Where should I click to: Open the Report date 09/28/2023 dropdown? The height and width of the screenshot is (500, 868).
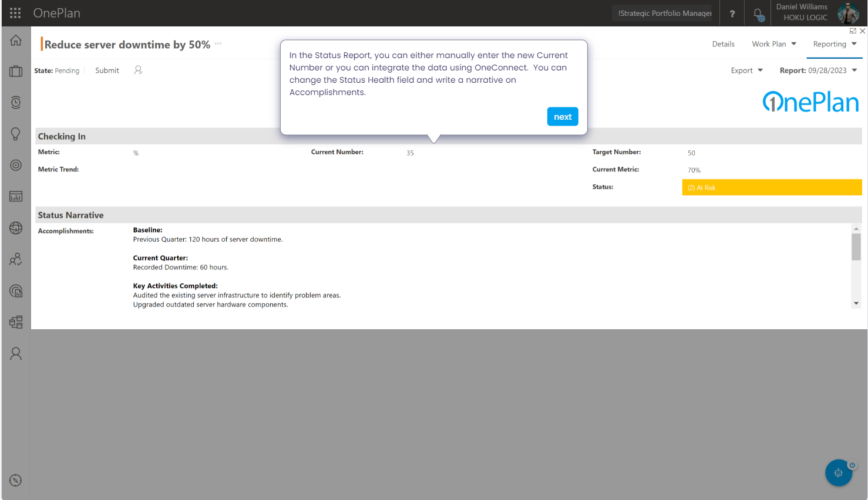[x=818, y=70]
